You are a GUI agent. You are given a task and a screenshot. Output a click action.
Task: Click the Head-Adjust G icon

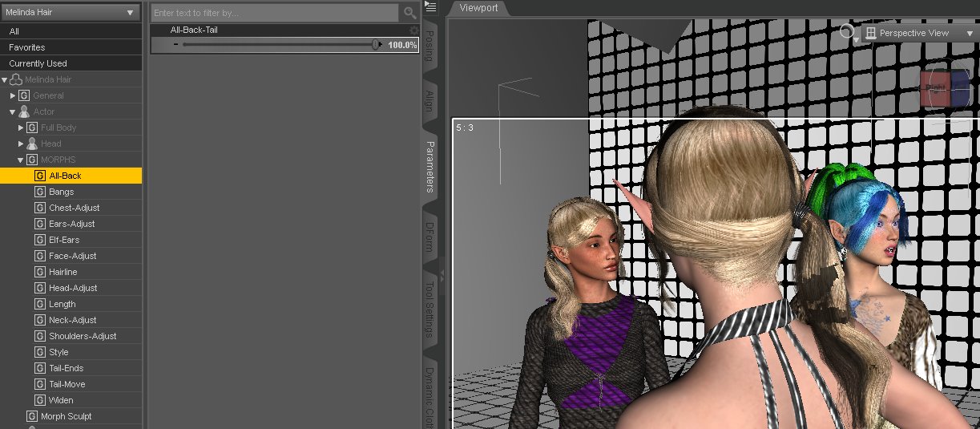pyautogui.click(x=40, y=288)
